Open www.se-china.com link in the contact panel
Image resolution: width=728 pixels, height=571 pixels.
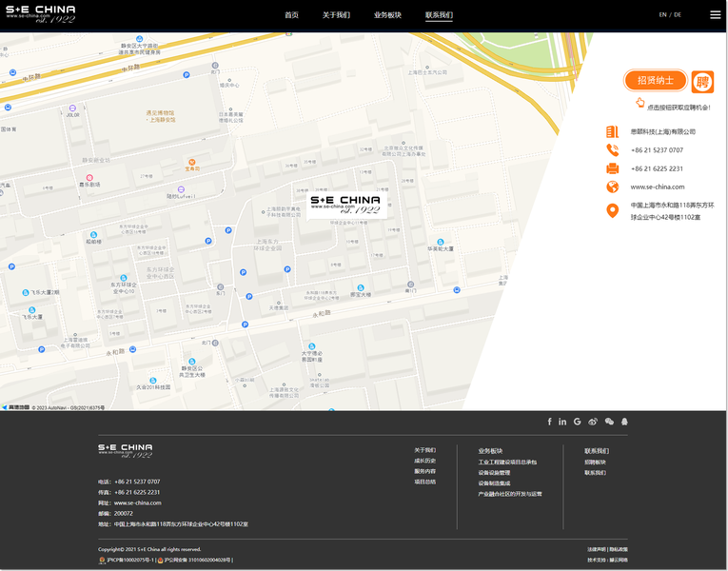click(x=657, y=187)
